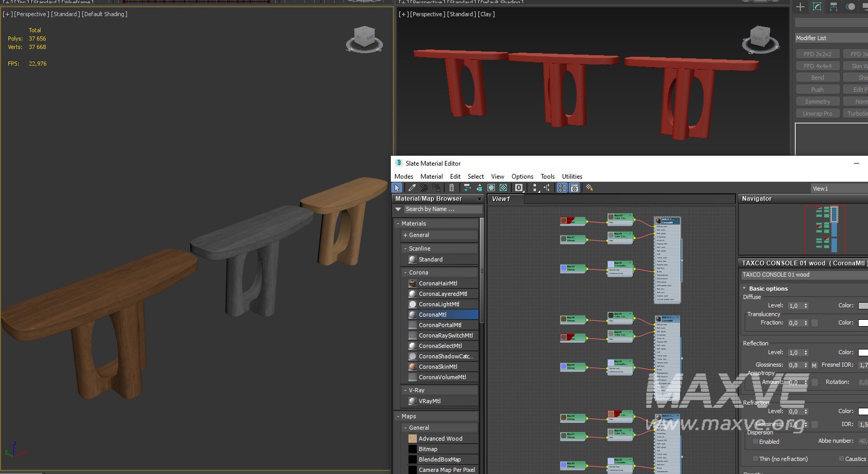This screenshot has width=868, height=474.
Task: Open the Modifier List dropdown
Action: pos(831,38)
